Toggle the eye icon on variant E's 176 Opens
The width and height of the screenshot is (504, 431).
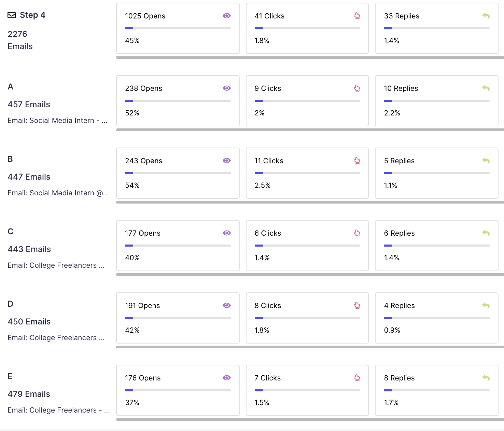(226, 378)
